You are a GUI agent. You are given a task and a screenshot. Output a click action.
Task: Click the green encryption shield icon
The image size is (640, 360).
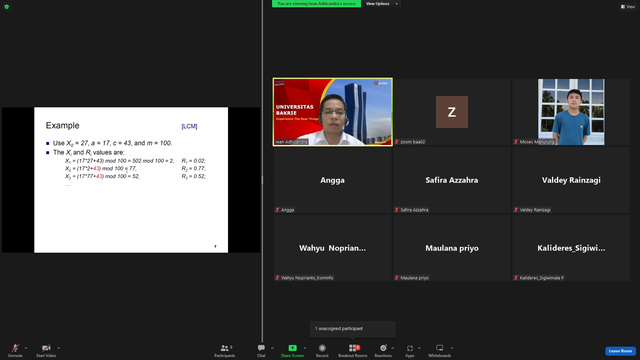pos(7,7)
